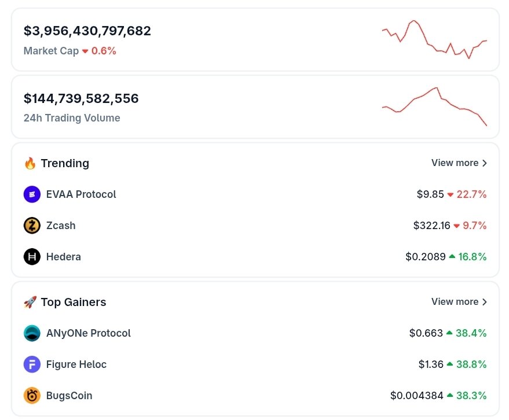Viewport: 509px width, 420px height.
Task: Expand Trending with View more chevron
Action: (484, 163)
